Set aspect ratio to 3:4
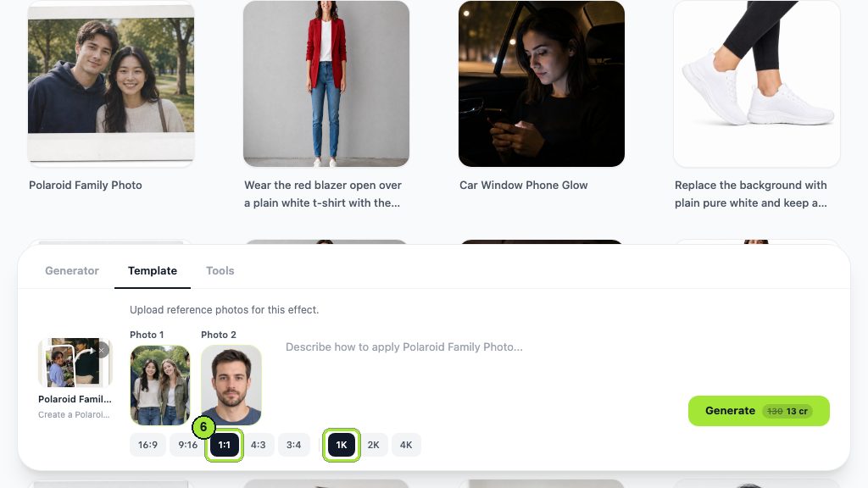Image resolution: width=868 pixels, height=488 pixels. (294, 445)
